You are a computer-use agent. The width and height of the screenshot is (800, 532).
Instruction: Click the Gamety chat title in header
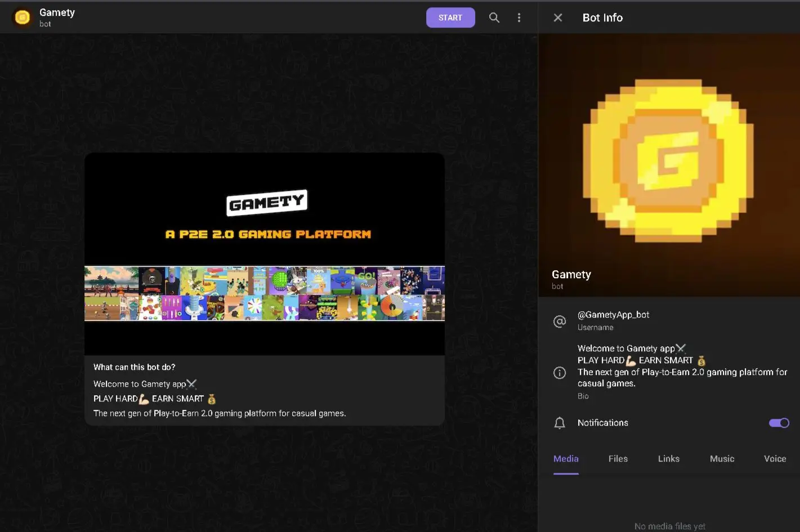pyautogui.click(x=57, y=12)
